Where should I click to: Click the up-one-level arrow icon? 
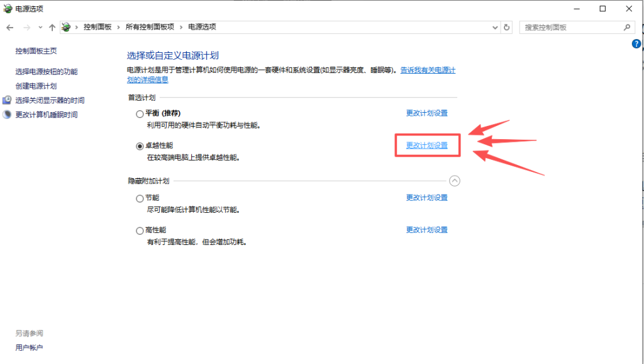pos(52,28)
